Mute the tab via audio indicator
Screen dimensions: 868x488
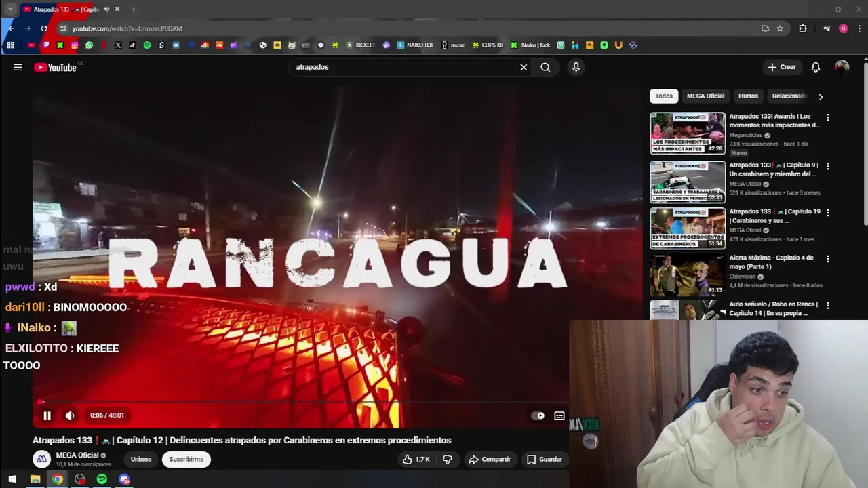point(106,9)
